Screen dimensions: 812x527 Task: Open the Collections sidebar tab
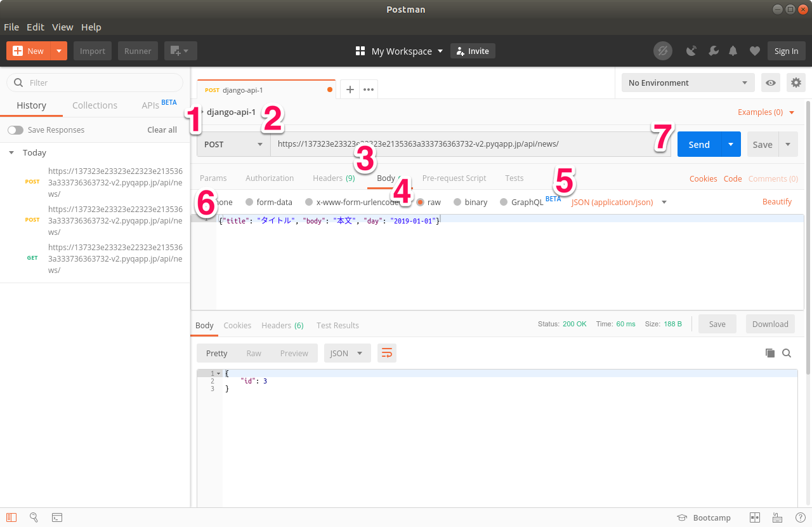(x=95, y=105)
